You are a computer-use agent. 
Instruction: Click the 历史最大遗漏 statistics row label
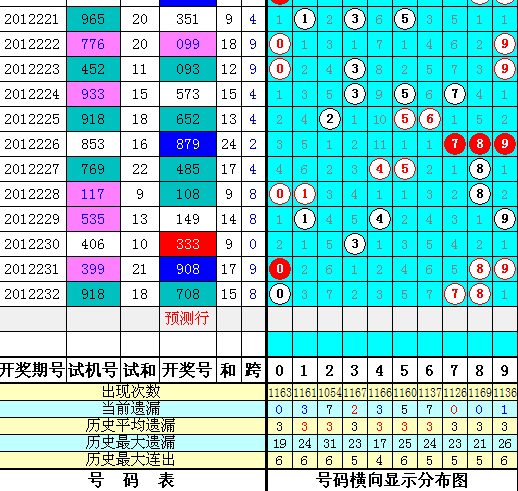pos(130,443)
